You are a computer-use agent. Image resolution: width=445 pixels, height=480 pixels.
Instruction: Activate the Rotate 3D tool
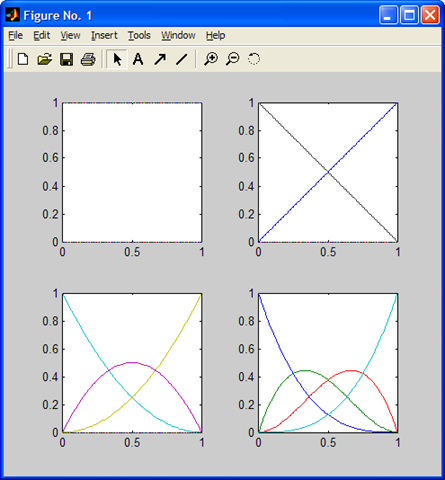pyautogui.click(x=254, y=59)
